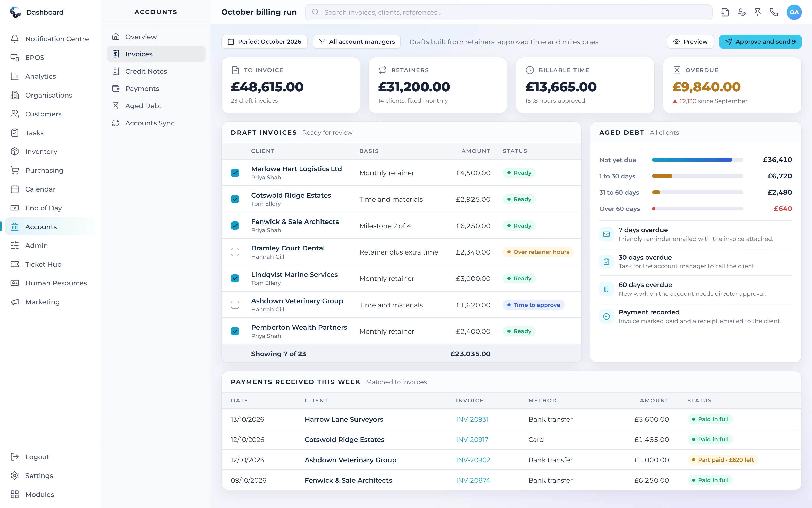Open the new document icon in header

coord(725,12)
